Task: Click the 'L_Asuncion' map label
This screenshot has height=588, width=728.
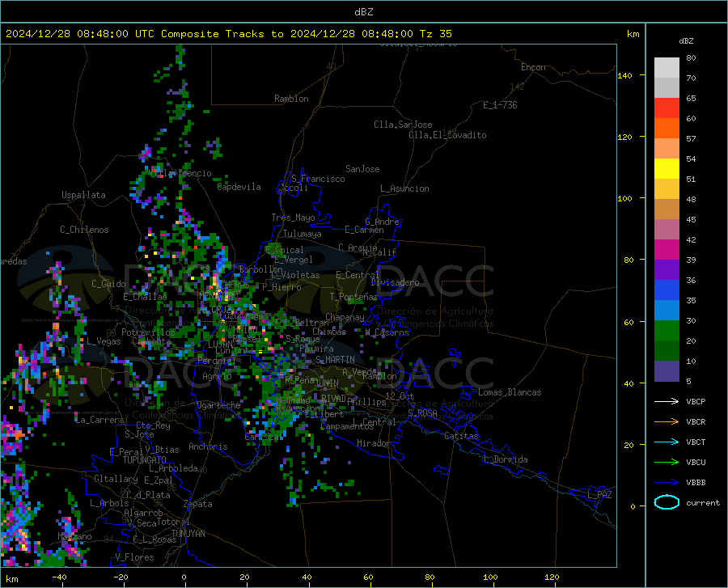Action: click(404, 188)
